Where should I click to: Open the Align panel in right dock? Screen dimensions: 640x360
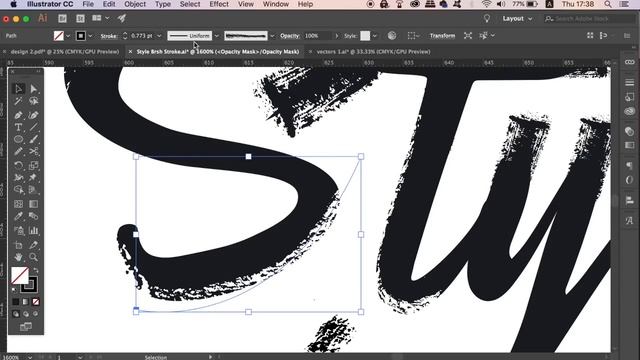pyautogui.click(x=629, y=200)
